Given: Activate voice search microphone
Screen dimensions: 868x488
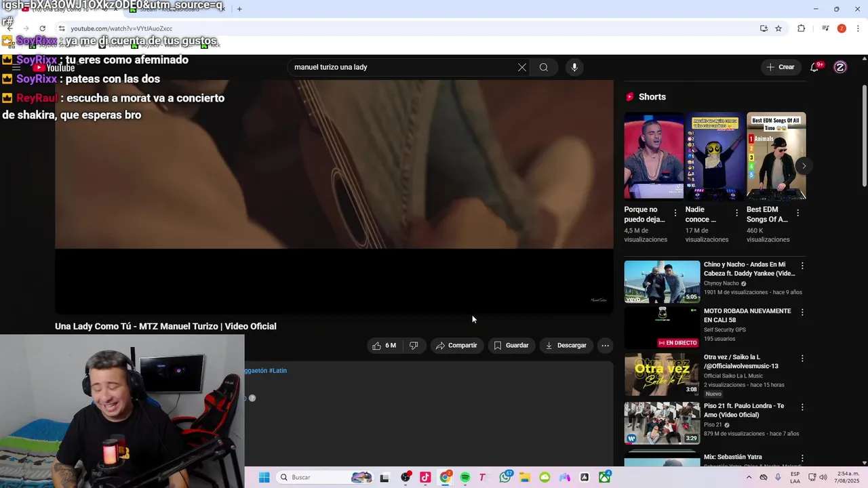Looking at the screenshot, I should (574, 67).
